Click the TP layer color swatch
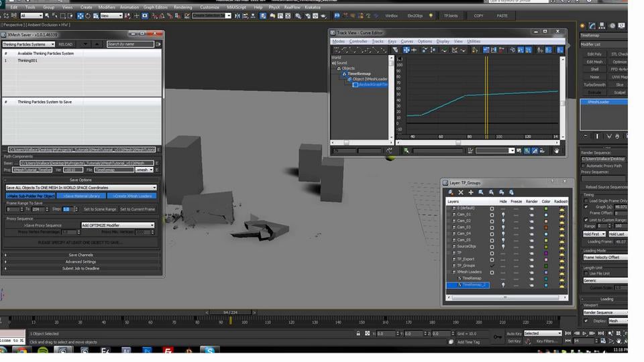Viewport: 644px width, 362px height. coord(546,253)
